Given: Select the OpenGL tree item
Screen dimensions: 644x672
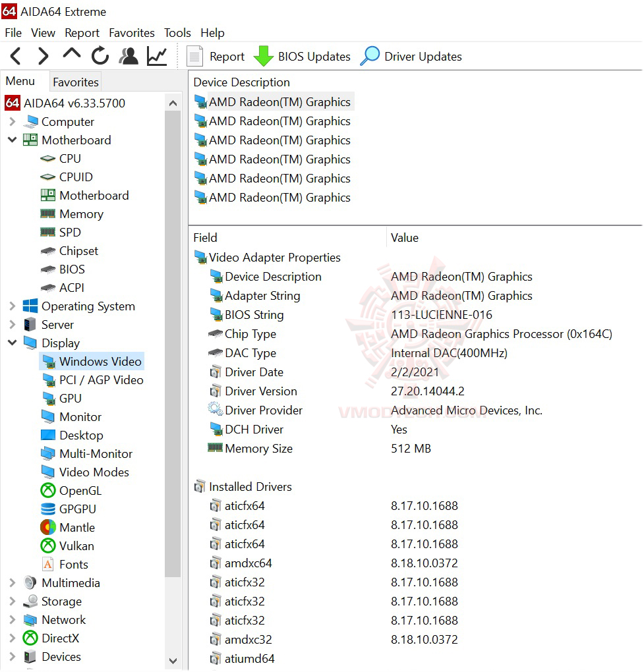Looking at the screenshot, I should point(71,490).
